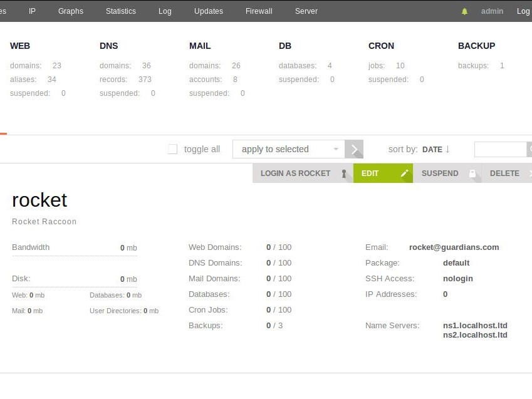Open the Log menu item next to Updates

pos(165,11)
